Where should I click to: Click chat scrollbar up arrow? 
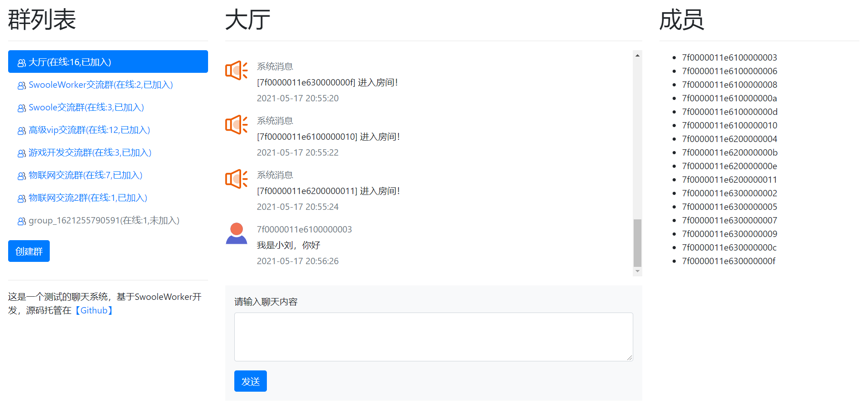pos(637,55)
